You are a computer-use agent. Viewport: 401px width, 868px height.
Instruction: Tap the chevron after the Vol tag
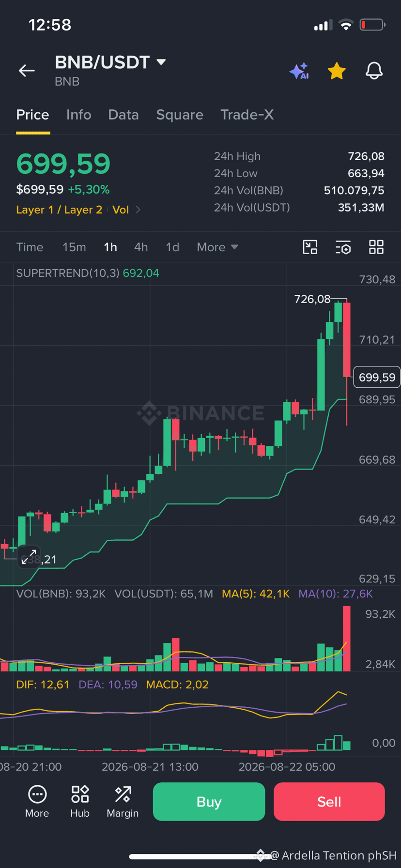pyautogui.click(x=138, y=210)
